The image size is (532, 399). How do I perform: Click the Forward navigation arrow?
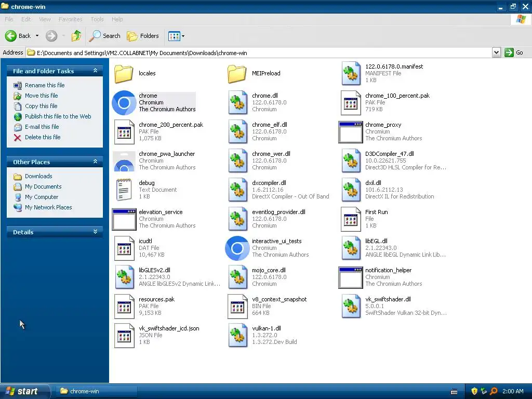point(51,36)
